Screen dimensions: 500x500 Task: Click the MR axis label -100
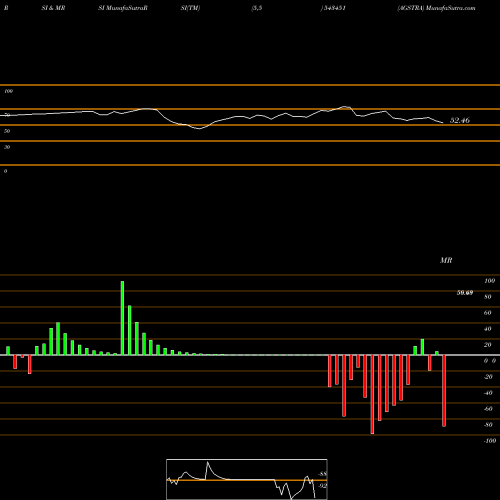click(x=490, y=441)
